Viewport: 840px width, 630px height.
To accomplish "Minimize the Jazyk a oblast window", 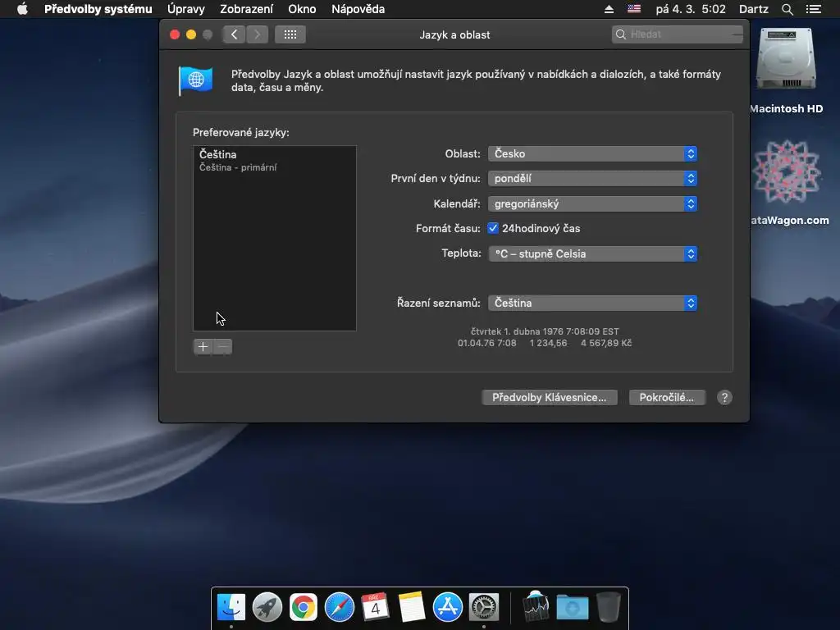I will coord(190,34).
